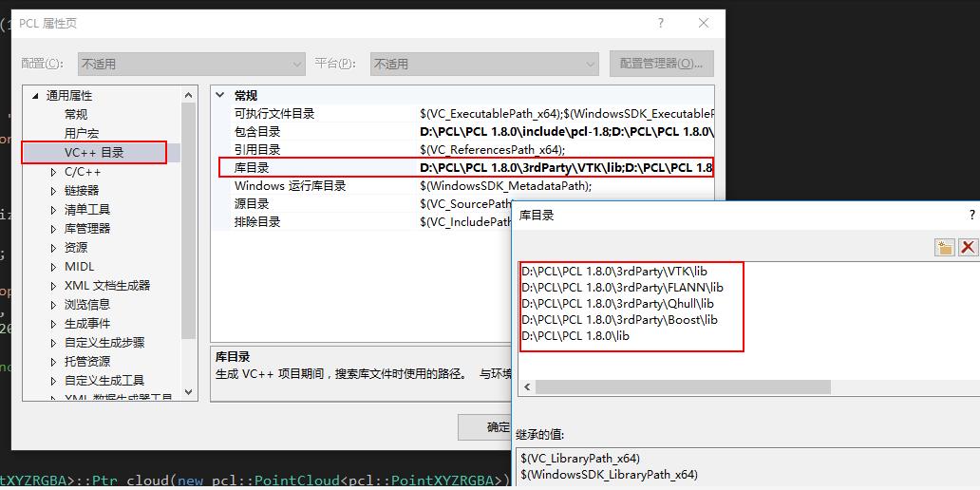
Task: Select 链接器 in the property tree
Action: click(x=82, y=191)
